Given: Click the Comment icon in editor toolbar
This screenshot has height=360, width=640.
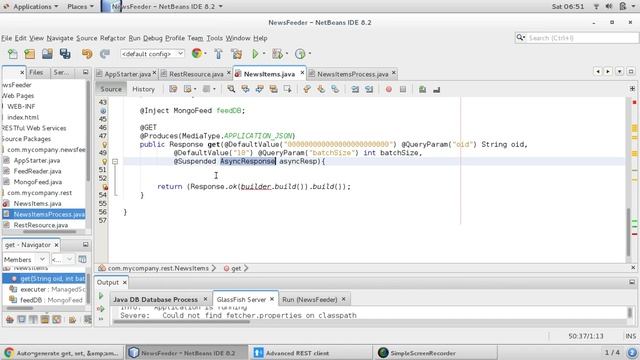Looking at the screenshot, I should coord(422,89).
